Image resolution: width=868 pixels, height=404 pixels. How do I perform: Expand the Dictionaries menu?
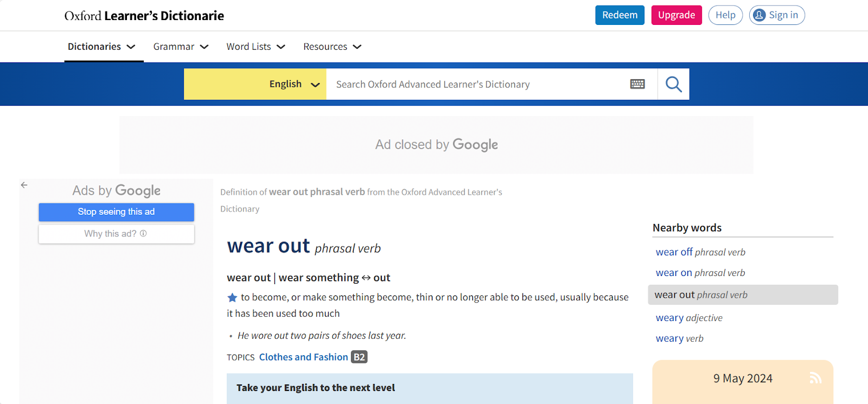101,47
